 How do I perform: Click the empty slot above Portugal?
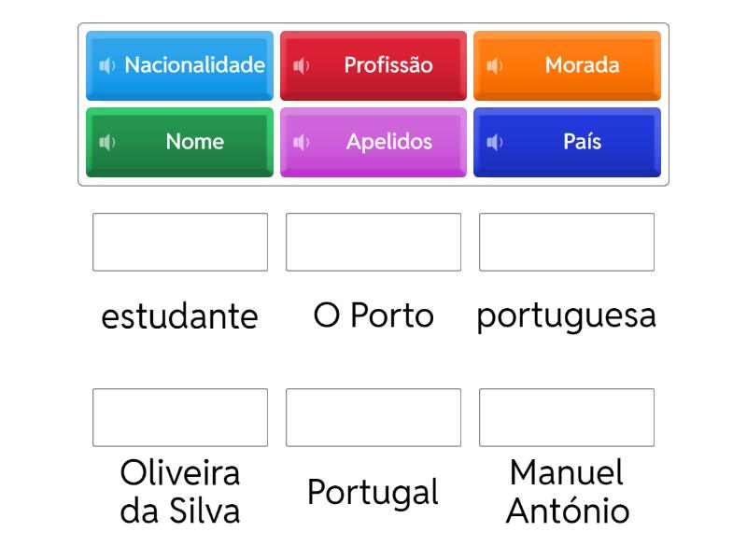pos(373,417)
